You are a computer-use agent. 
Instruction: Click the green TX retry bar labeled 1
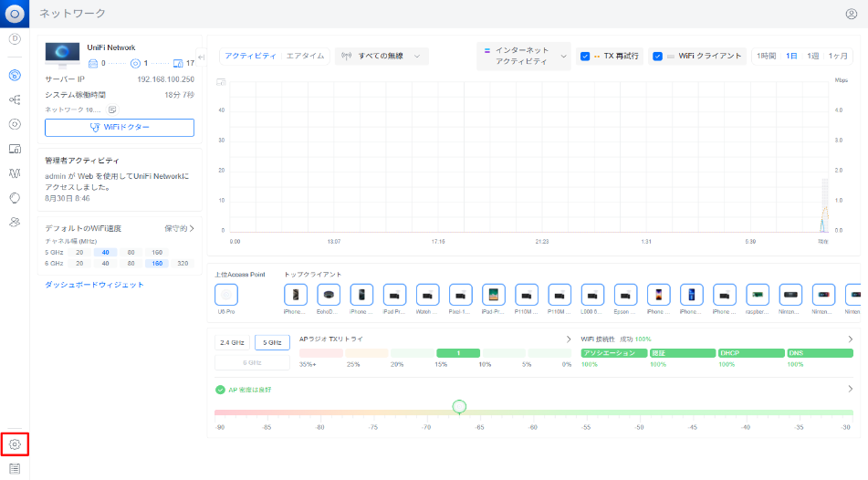click(x=458, y=352)
